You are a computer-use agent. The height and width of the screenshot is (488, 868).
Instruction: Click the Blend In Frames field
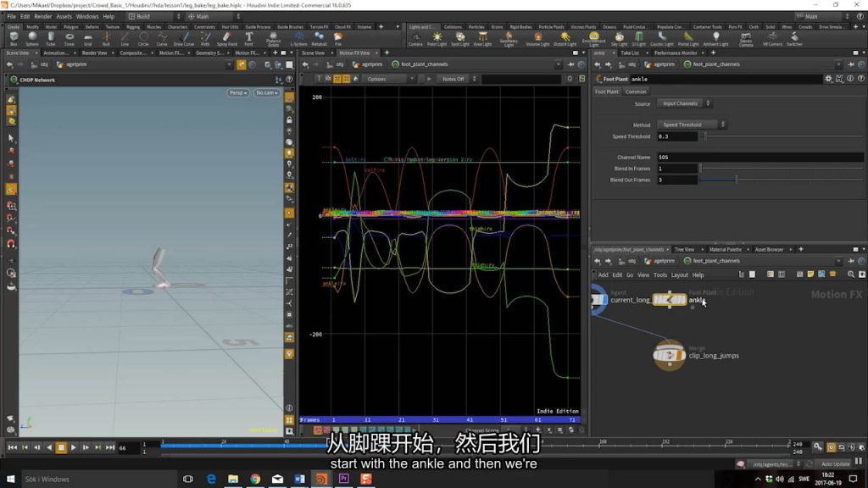pos(677,169)
